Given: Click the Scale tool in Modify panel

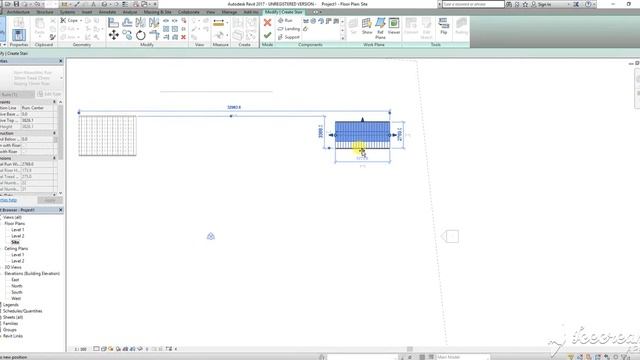Looking at the screenshot, I should (x=175, y=29).
